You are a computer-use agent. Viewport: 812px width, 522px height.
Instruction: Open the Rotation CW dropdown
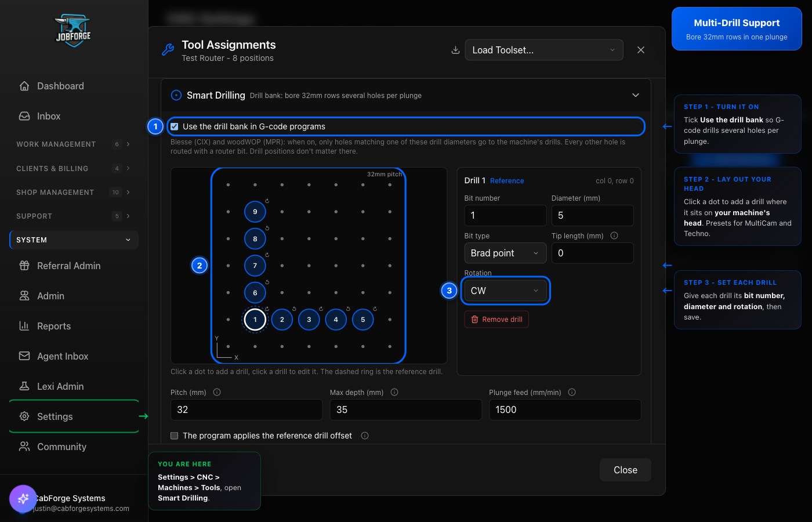(505, 291)
